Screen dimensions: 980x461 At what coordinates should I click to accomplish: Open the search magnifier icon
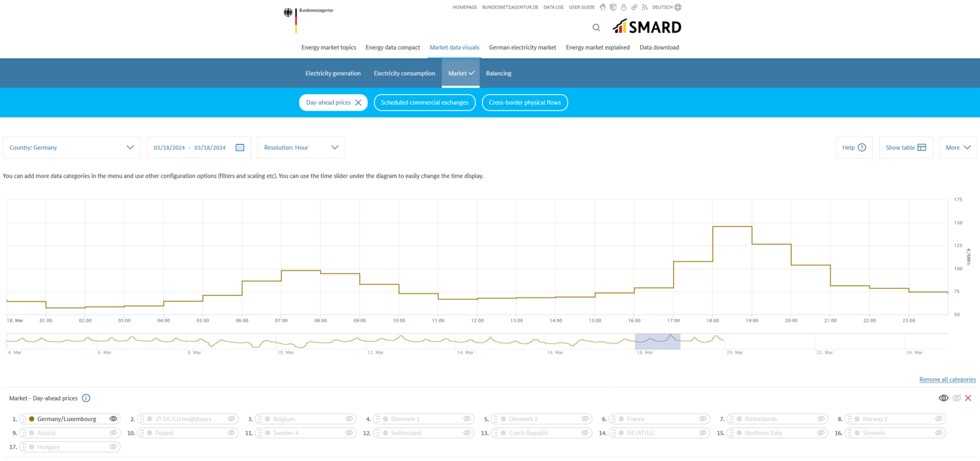[596, 27]
